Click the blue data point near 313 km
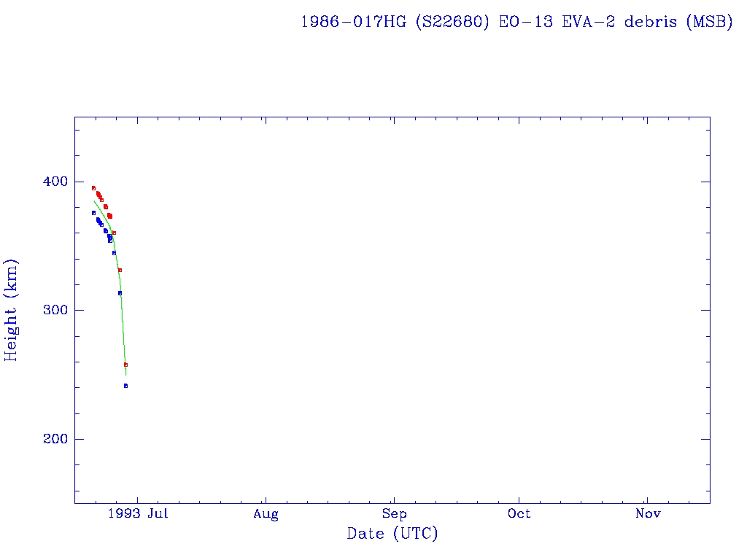Viewport: 747px width, 560px height. 120,293
